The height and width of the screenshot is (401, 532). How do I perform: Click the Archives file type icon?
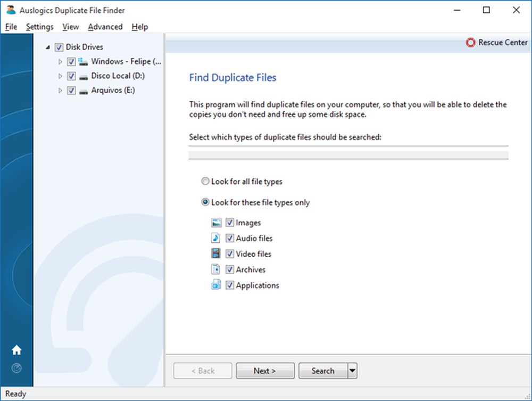pos(216,269)
